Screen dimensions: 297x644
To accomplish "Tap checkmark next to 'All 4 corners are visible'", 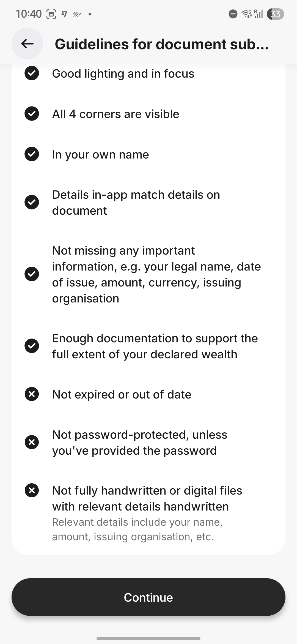I will (x=32, y=114).
